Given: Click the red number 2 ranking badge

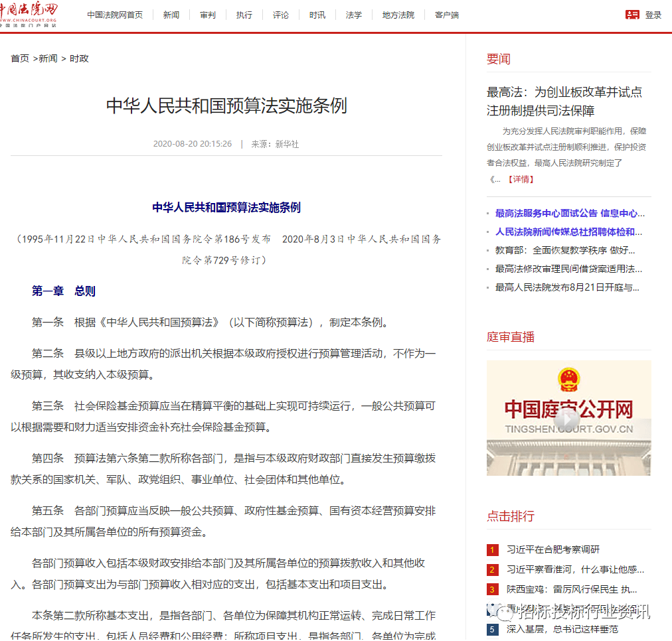Looking at the screenshot, I should [492, 569].
